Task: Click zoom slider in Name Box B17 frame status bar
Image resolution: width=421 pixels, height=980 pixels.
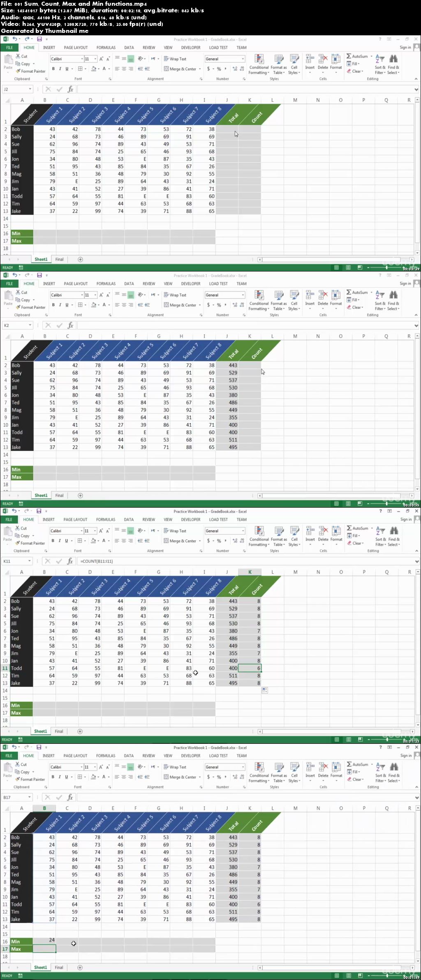Action: click(387, 975)
